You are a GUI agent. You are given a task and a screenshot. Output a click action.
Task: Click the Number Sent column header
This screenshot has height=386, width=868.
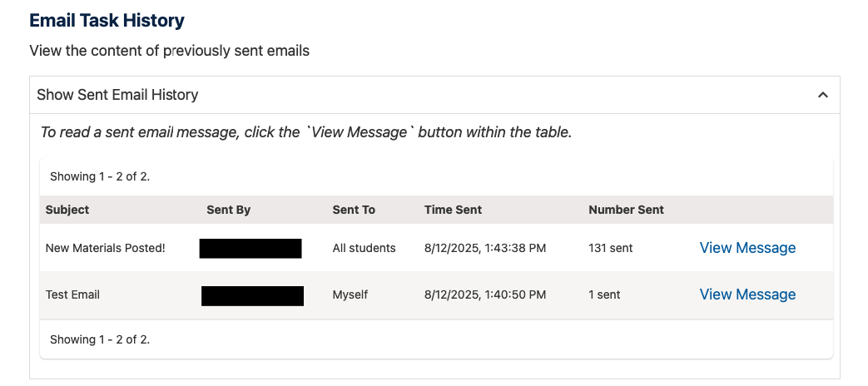pos(626,210)
